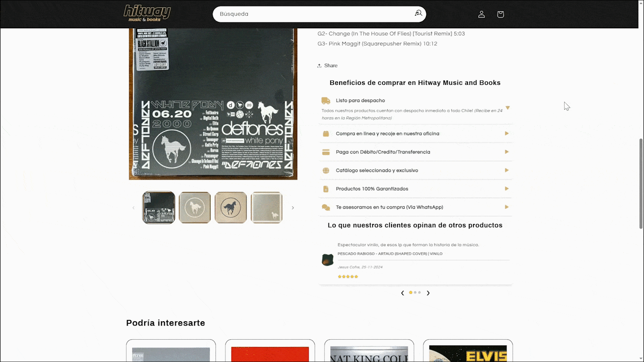Expand Paga con Débito/Credito/Transferencia section
This screenshot has height=362, width=644.
(507, 152)
